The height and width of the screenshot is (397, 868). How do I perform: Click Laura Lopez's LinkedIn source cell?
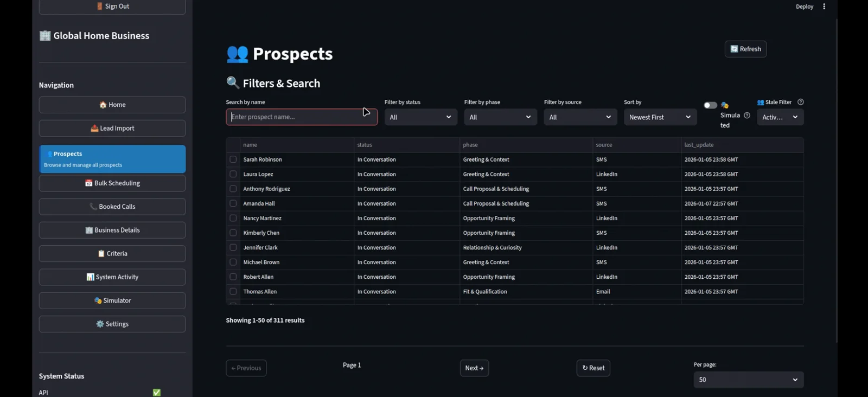click(x=637, y=174)
